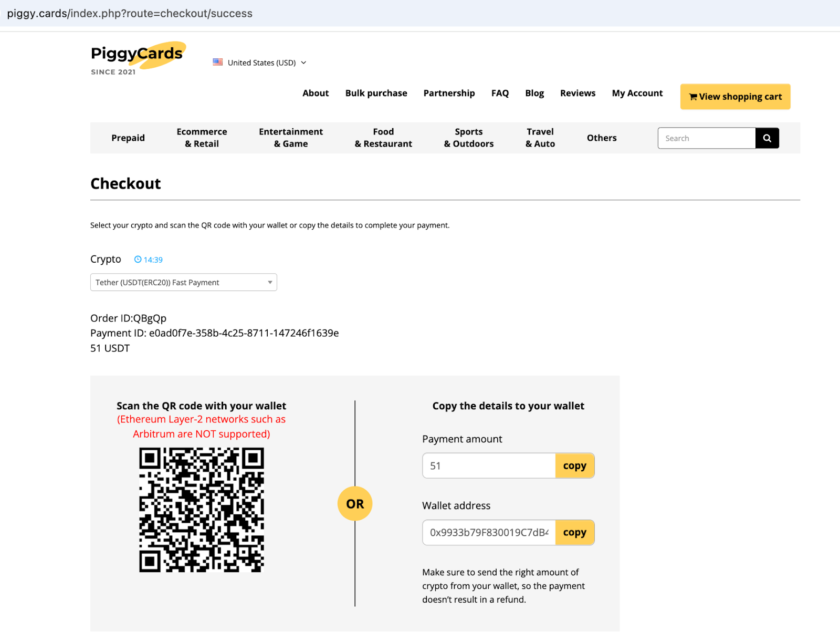Click the 51 USDT amount text
This screenshot has width=840, height=642.
(x=110, y=348)
